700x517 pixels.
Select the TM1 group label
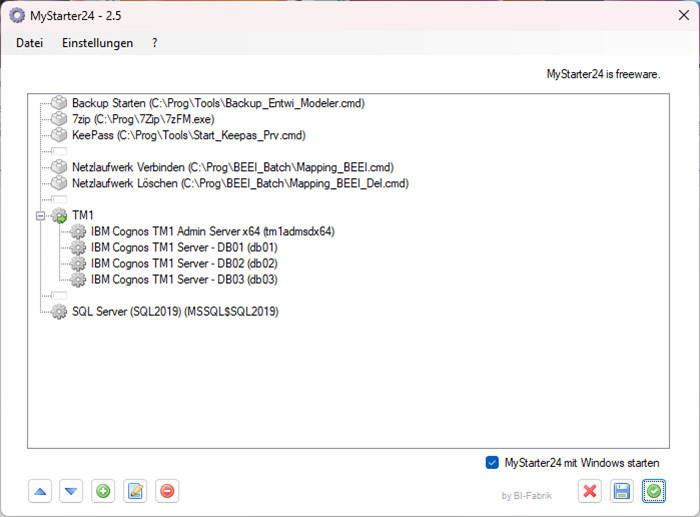[83, 215]
